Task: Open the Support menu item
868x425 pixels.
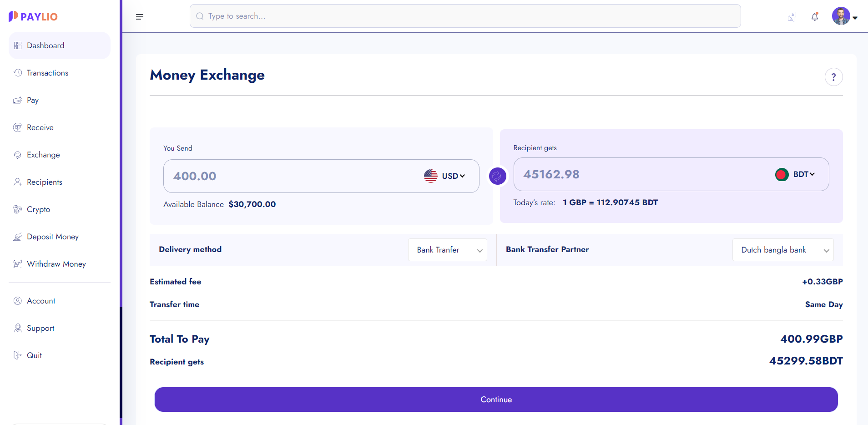Action: click(x=60, y=328)
